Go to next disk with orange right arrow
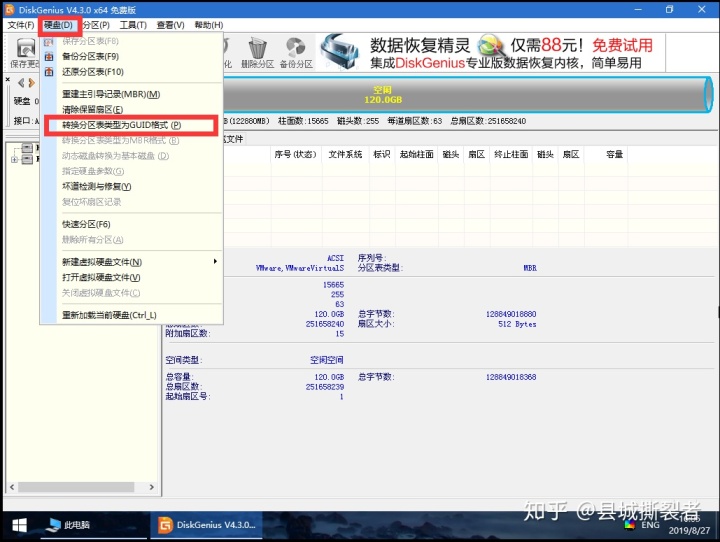Viewport: 720px width, 542px height. [x=31, y=83]
